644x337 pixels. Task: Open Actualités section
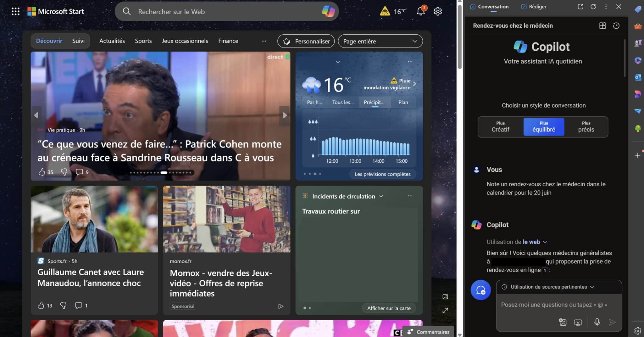[112, 41]
